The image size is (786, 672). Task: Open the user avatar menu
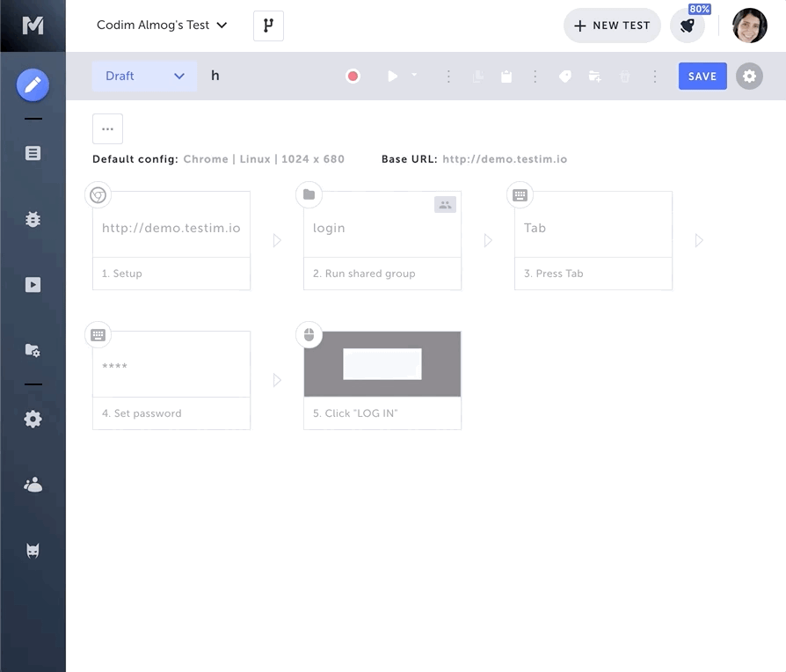click(749, 26)
